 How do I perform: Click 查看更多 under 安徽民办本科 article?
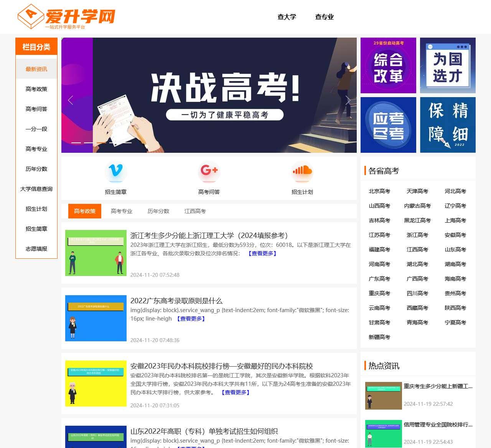(236, 392)
